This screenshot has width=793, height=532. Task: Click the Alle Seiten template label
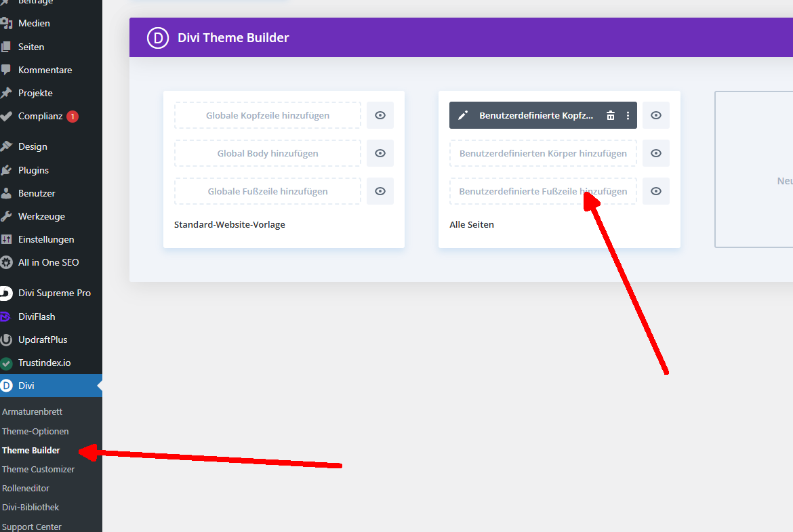coord(472,224)
